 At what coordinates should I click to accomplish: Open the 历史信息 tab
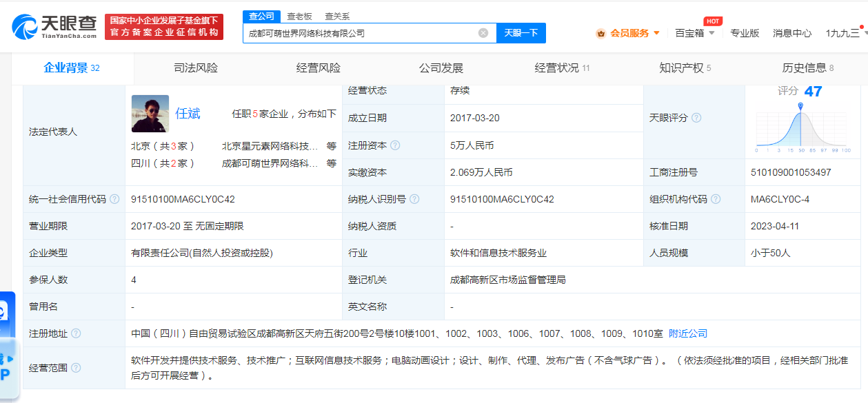[808, 68]
